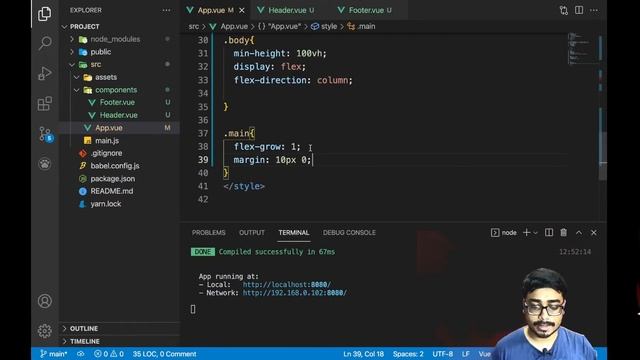This screenshot has height=360, width=640.
Task: Click the App.vue breadcrumb segment
Action: tap(234, 26)
